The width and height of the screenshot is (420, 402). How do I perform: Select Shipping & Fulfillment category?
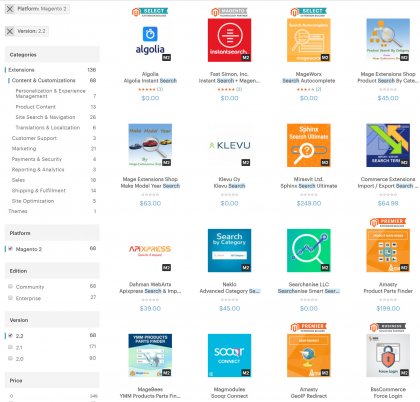coord(39,191)
